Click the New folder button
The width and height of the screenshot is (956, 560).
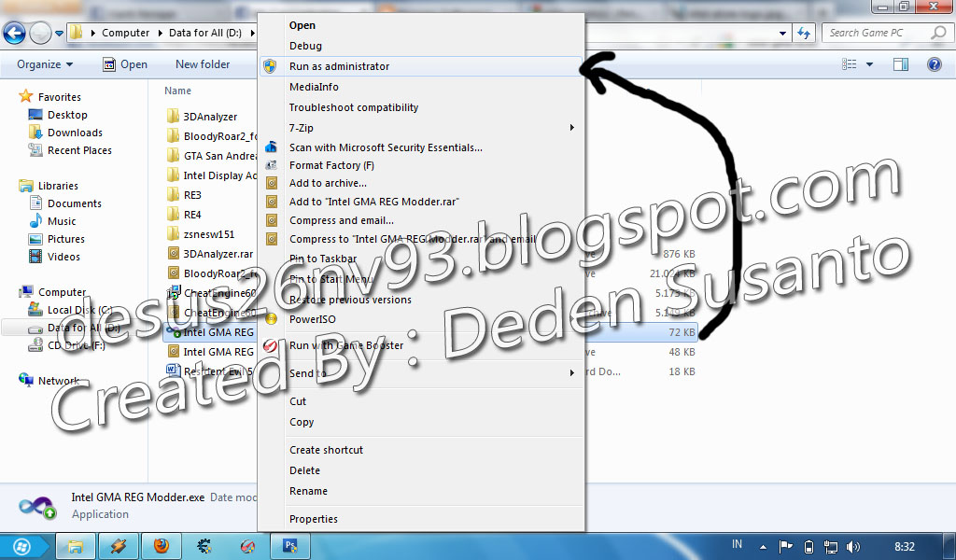pos(203,64)
